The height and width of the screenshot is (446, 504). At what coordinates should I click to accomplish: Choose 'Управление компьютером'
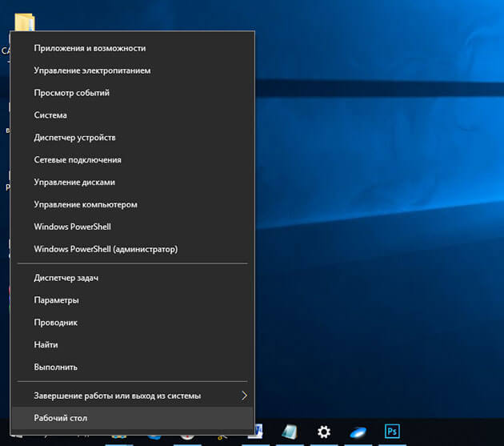[x=133, y=204]
